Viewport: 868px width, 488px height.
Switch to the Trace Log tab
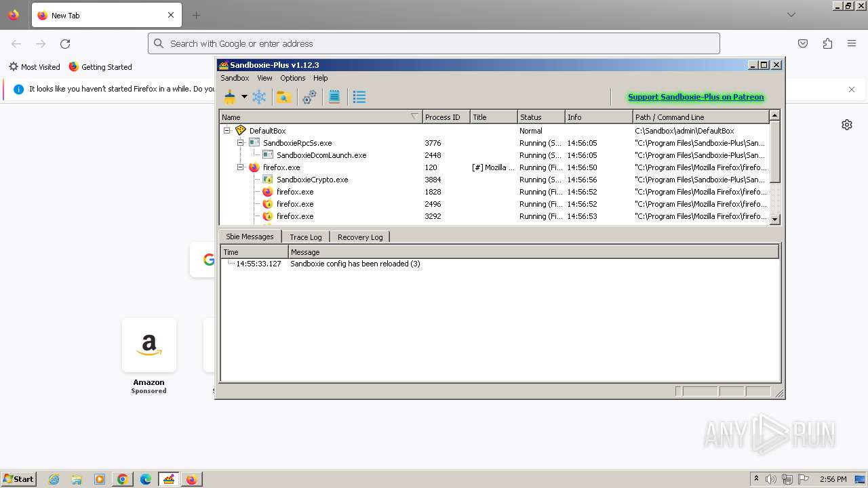[x=306, y=237]
